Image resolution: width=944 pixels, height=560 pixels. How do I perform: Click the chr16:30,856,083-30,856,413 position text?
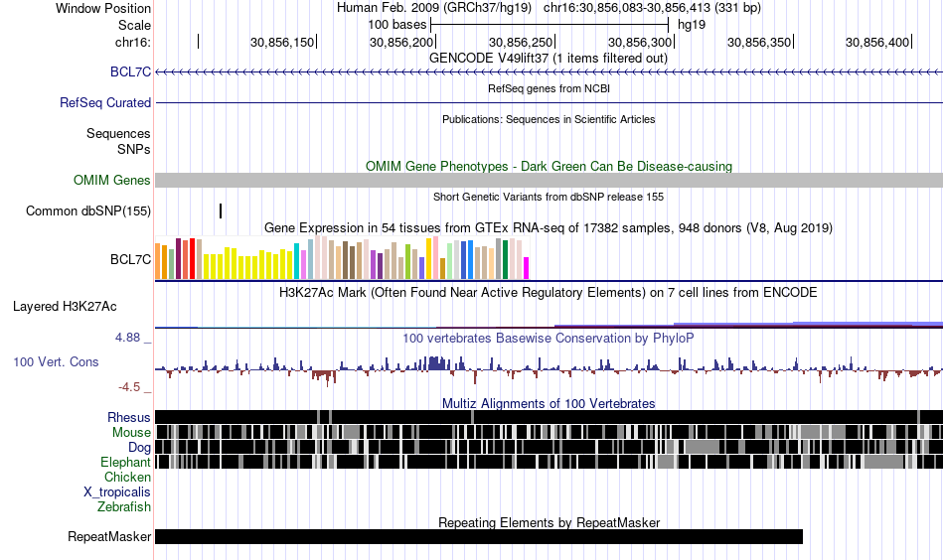[652, 8]
